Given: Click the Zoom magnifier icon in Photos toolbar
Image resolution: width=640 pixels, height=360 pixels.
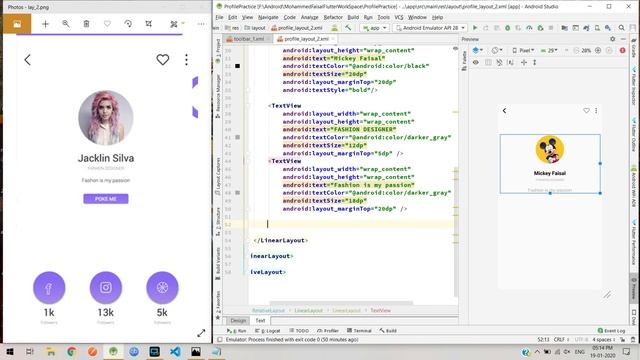Looking at the screenshot, I should point(66,24).
